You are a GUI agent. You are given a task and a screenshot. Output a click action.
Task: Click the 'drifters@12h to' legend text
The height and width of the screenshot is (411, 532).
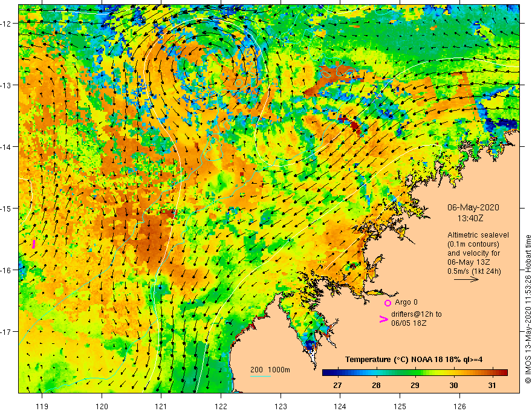click(417, 314)
